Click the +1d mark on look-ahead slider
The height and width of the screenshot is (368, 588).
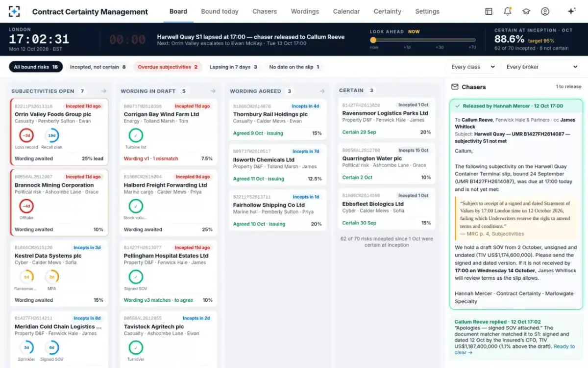pos(407,48)
